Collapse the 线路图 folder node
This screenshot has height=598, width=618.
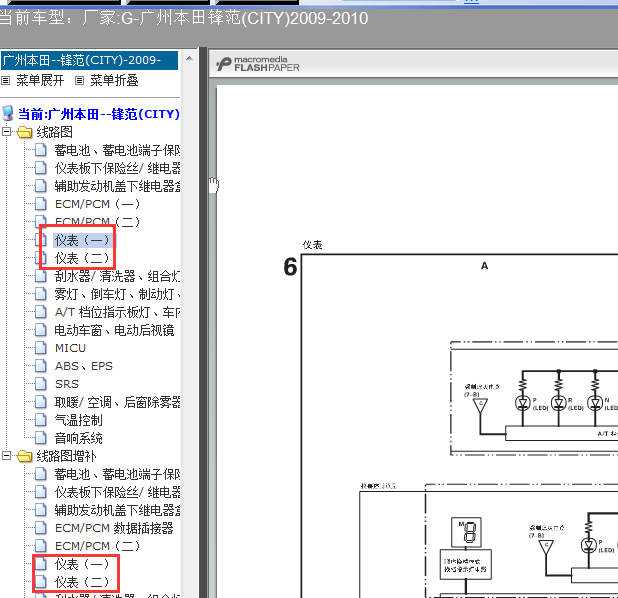tap(6, 132)
